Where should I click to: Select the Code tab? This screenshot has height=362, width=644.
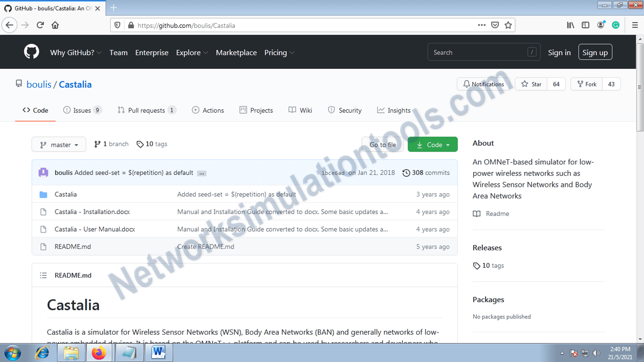pyautogui.click(x=35, y=110)
